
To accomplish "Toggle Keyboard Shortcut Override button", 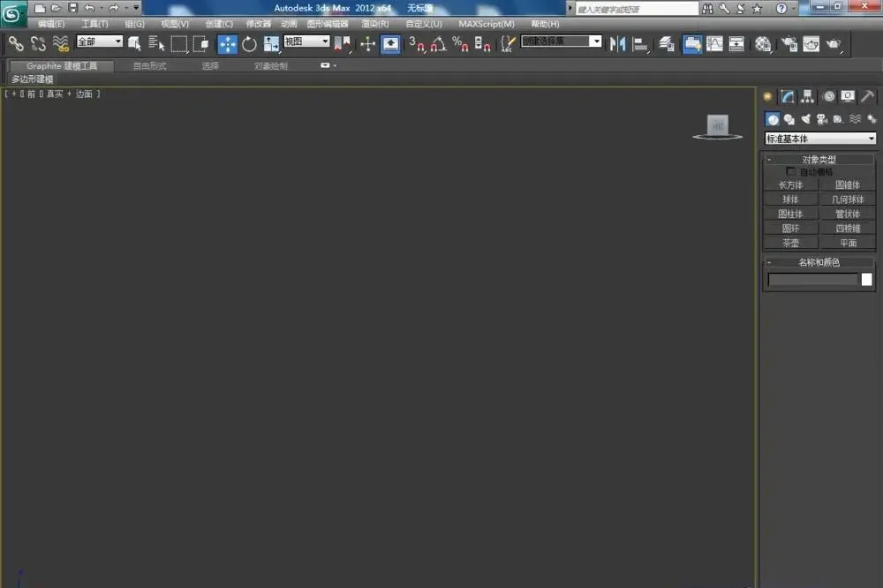I will (391, 44).
